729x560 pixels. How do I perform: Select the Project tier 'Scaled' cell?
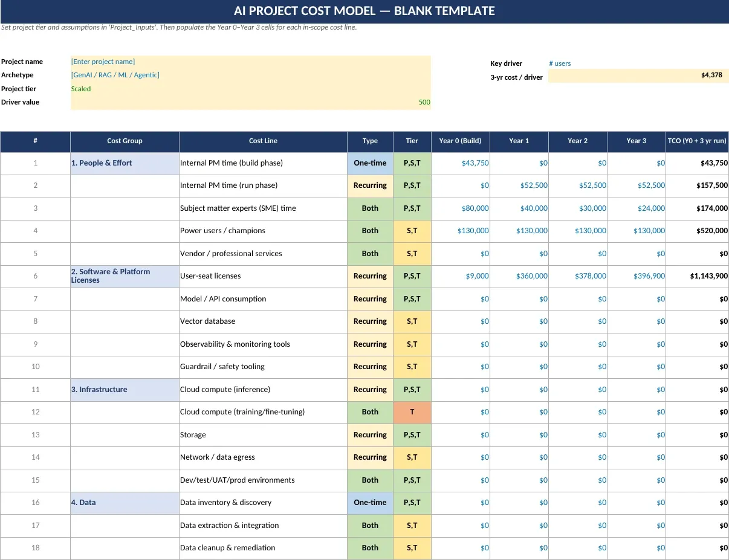251,89
